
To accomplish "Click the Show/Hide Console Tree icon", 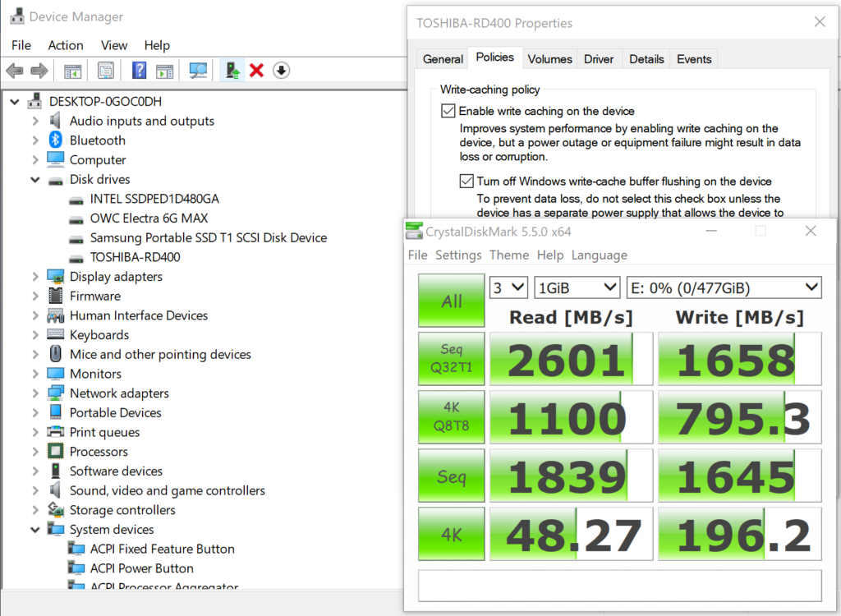I will pyautogui.click(x=73, y=71).
